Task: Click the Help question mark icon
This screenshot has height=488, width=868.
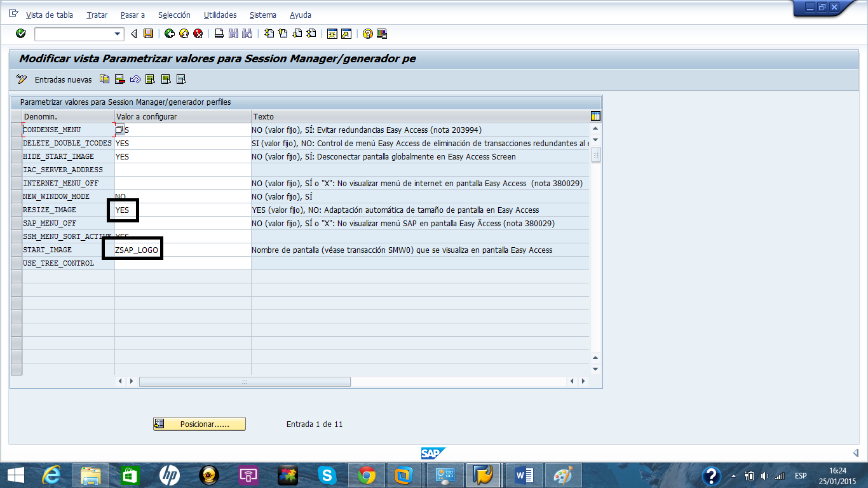Action: point(367,34)
